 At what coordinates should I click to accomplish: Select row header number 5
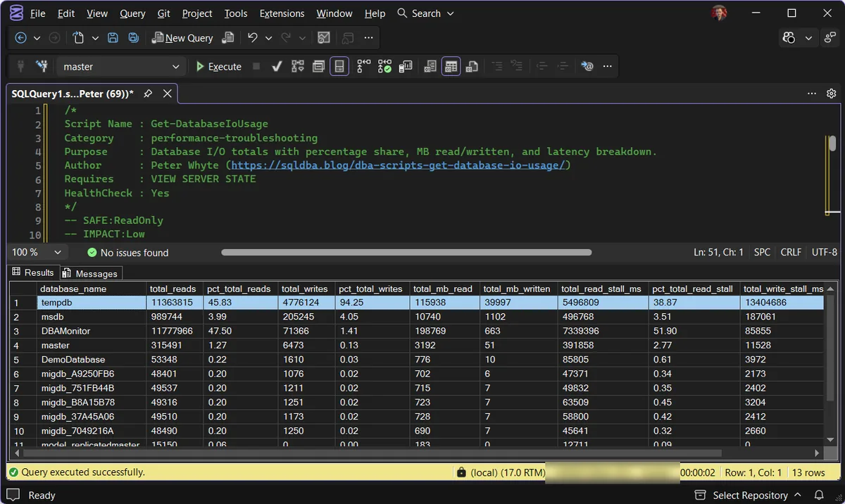(23, 359)
